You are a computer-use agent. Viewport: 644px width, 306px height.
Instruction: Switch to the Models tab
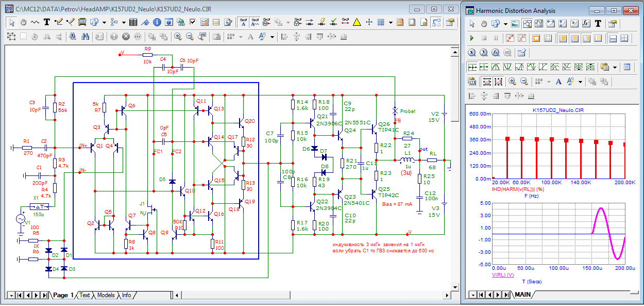(x=106, y=295)
